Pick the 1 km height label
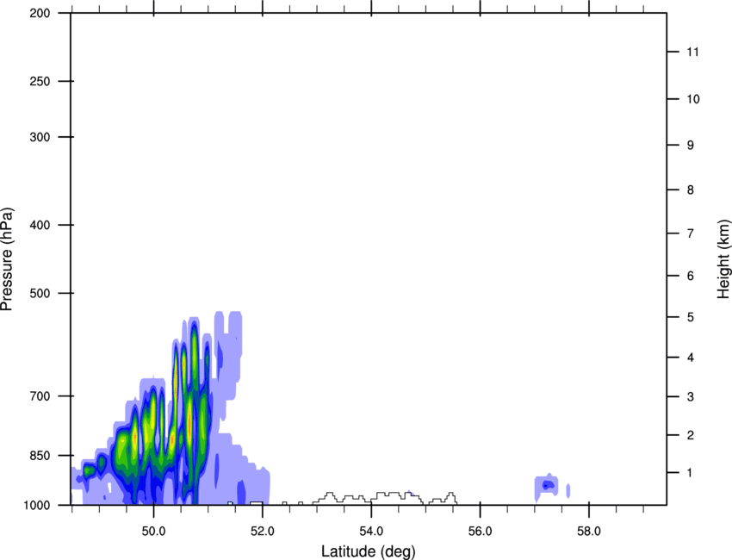 click(690, 473)
